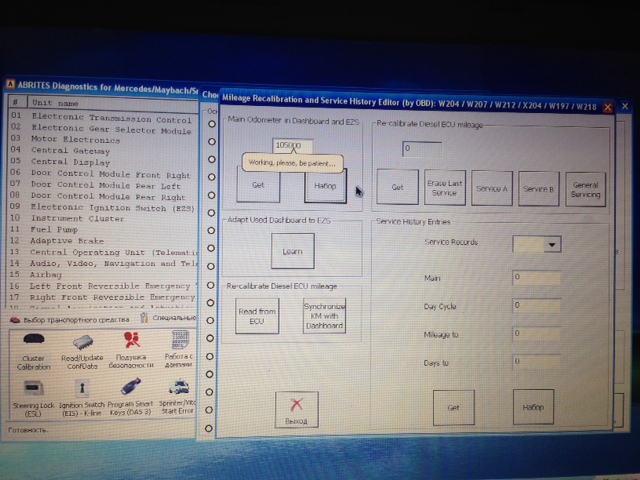The height and width of the screenshot is (480, 640).
Task: Click the Unit name column header
Action: pos(113,104)
